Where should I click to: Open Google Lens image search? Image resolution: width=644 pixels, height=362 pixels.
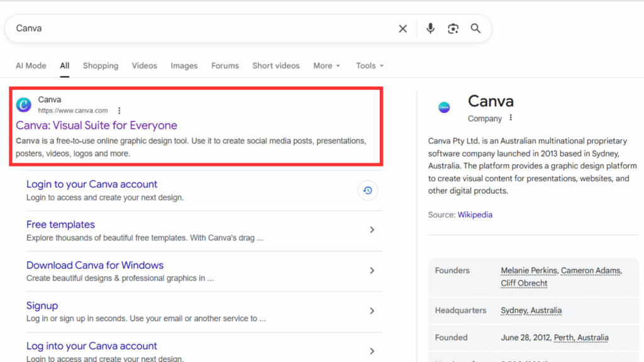tap(453, 29)
